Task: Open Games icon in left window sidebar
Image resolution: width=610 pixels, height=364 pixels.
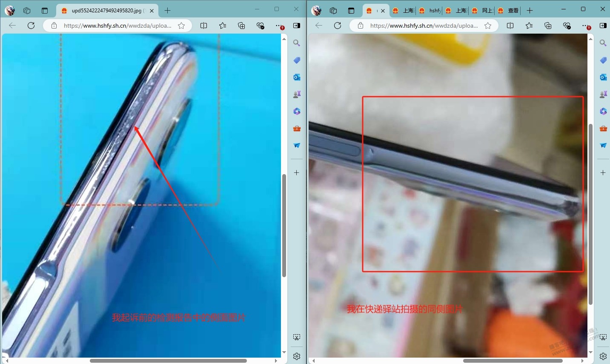Action: 297,94
